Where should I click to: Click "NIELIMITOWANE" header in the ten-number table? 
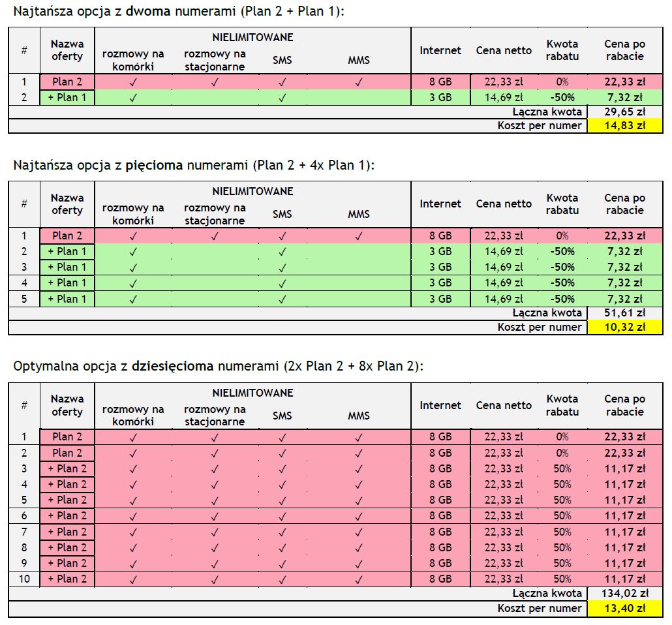coord(253,393)
